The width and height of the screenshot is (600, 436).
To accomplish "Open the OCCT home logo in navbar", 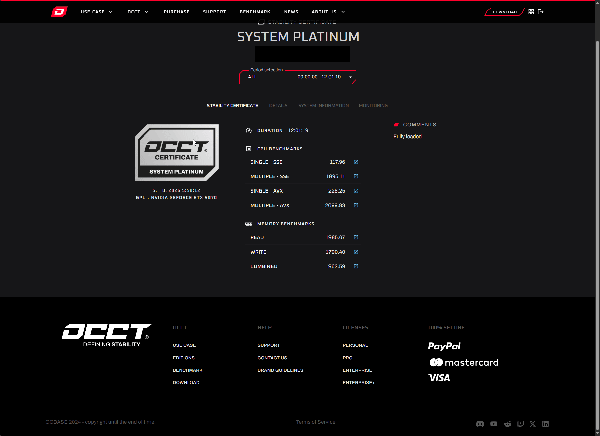I will click(59, 11).
